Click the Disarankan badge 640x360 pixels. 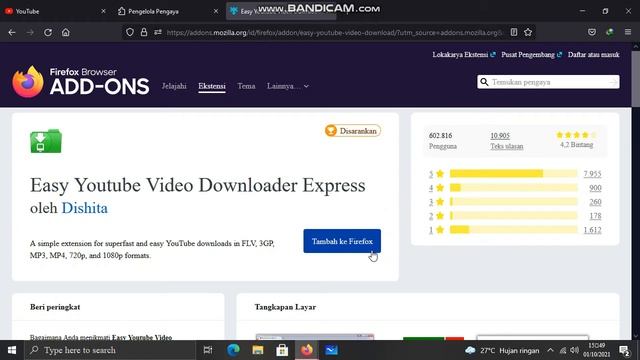tap(353, 131)
